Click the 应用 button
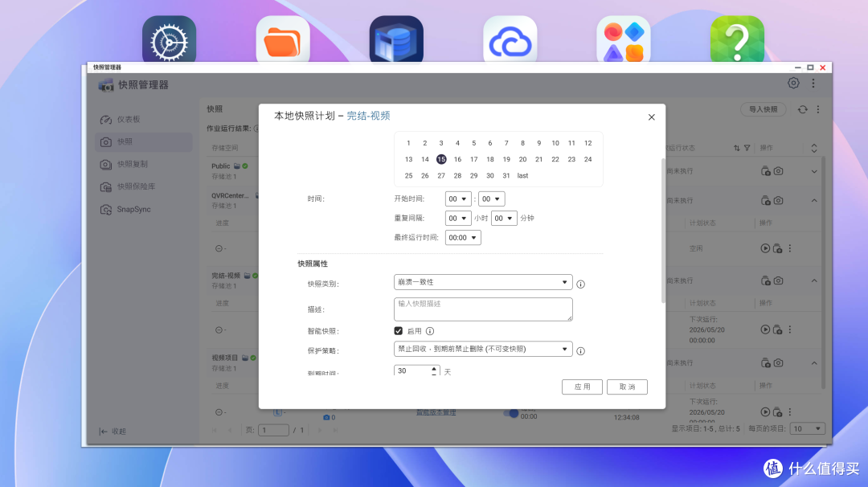This screenshot has height=487, width=868. point(582,387)
